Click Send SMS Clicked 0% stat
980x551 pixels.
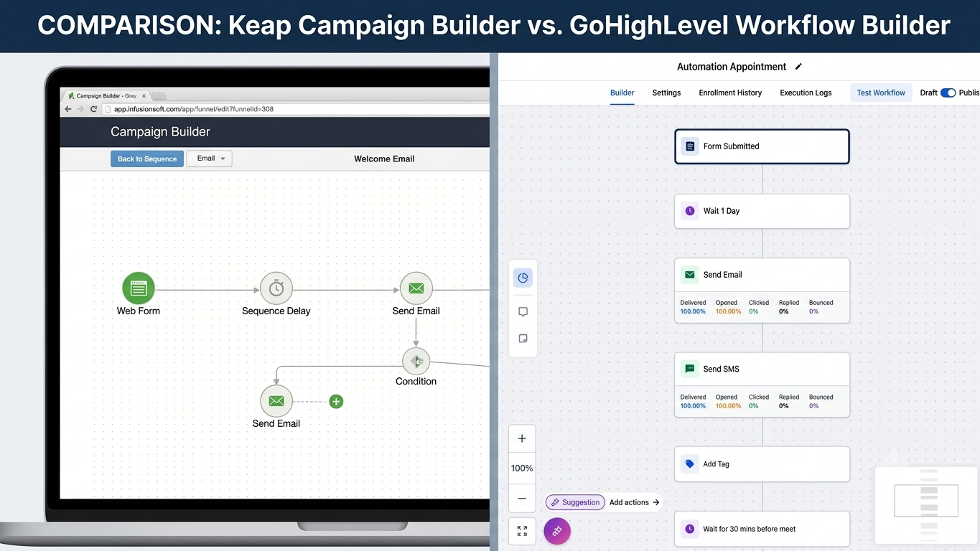(759, 401)
